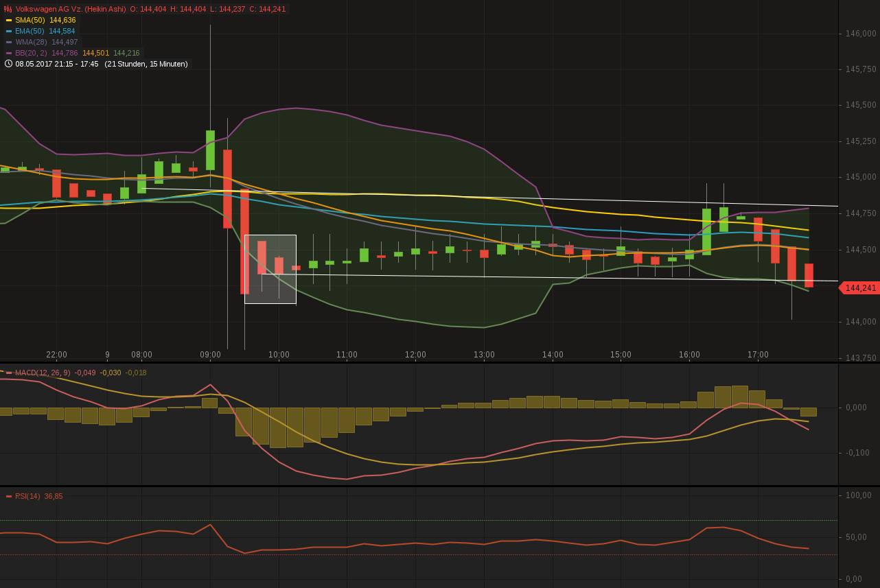Click the 22:00 time axis label
880x588 pixels.
tap(56, 355)
